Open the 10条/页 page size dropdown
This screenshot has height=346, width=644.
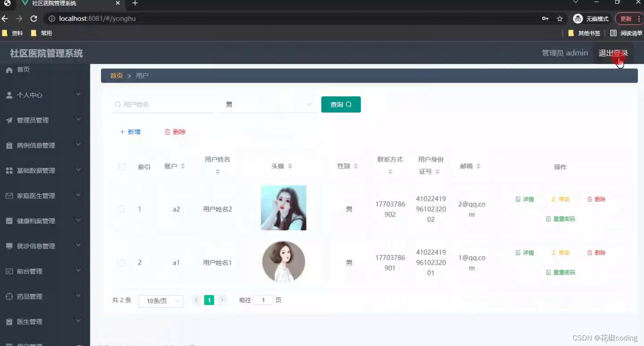coord(160,301)
